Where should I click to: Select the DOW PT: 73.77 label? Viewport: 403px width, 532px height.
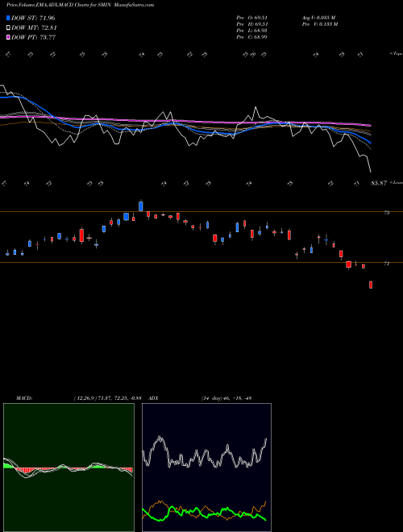coord(34,37)
